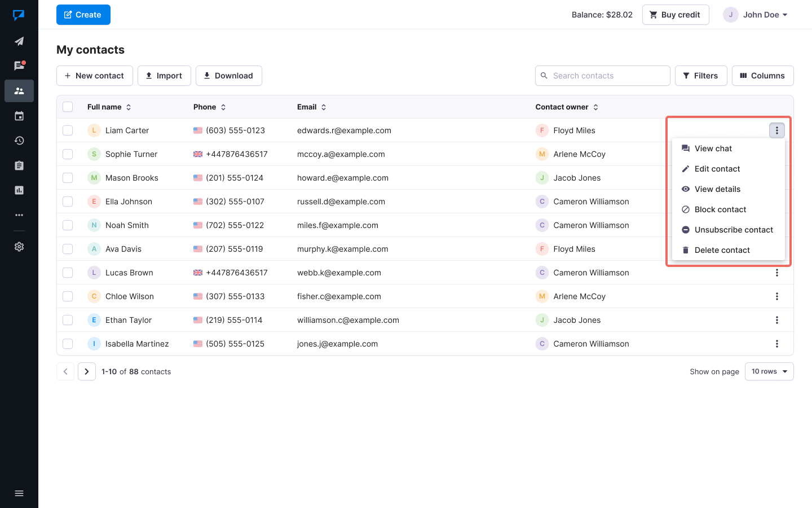Open the ellipsis more options icon in sidebar
This screenshot has height=508, width=812.
tap(19, 215)
